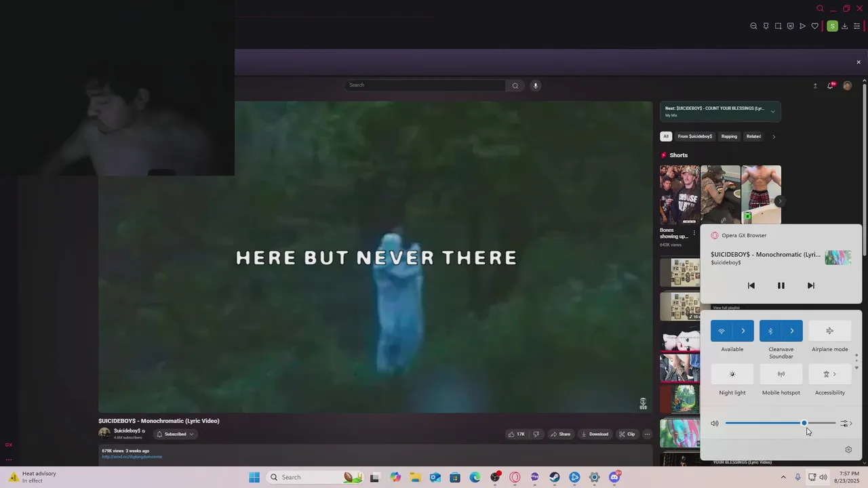The image size is (868, 488).
Task: Pause playback in the media flyout
Action: (x=781, y=286)
